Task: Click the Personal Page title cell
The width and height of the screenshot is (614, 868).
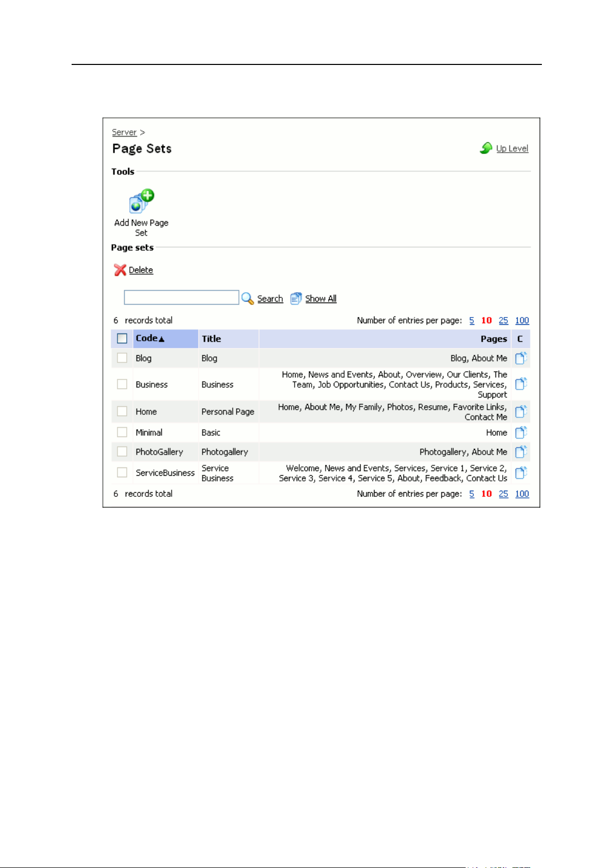Action: tap(228, 412)
